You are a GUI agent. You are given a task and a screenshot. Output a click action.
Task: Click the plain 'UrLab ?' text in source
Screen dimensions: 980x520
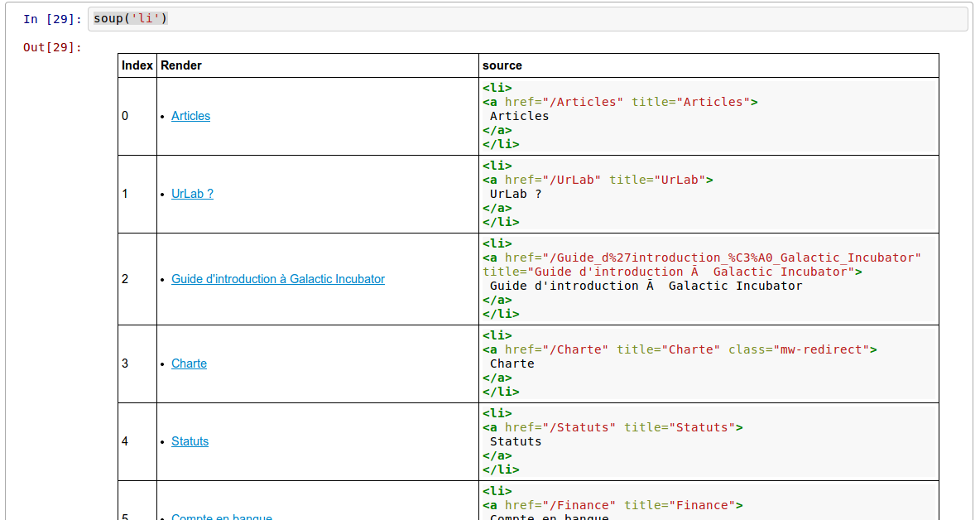(516, 194)
